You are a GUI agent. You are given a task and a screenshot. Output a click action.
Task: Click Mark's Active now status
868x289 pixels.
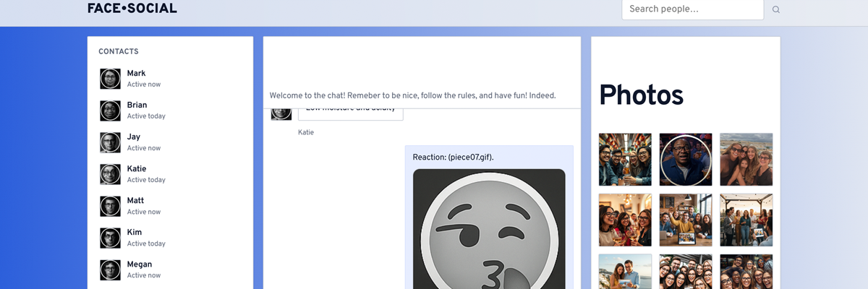tap(144, 85)
